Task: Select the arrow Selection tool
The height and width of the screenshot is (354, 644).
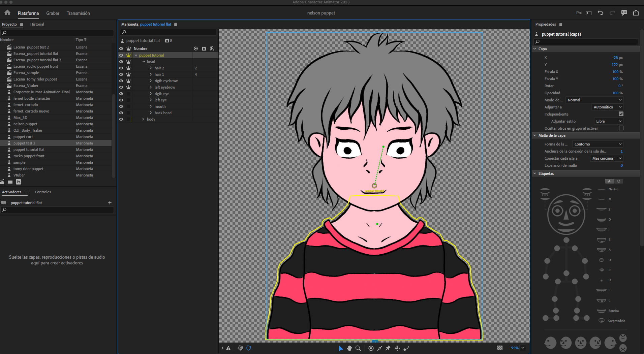Action: (340, 348)
